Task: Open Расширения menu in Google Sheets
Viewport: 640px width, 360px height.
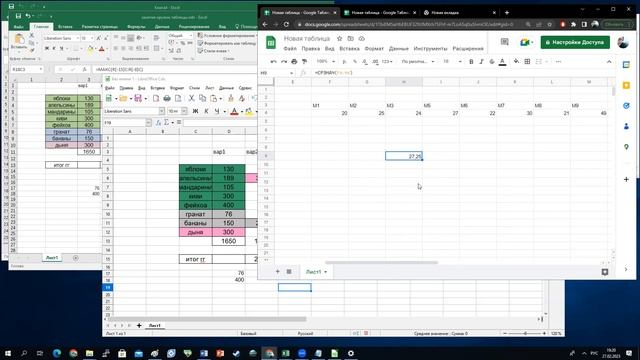Action: tap(468, 49)
